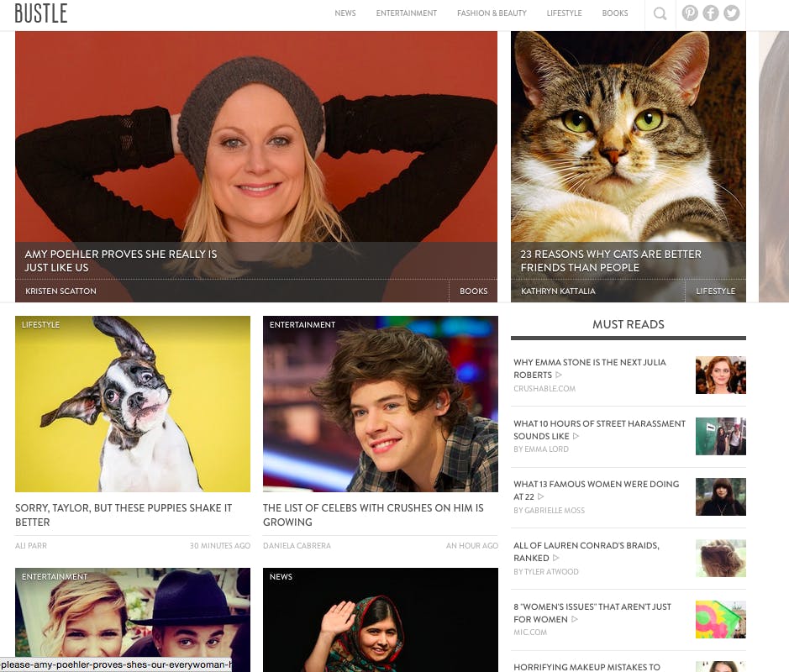This screenshot has height=672, width=789.
Task: Click the Bustle logo
Action: 40,13
